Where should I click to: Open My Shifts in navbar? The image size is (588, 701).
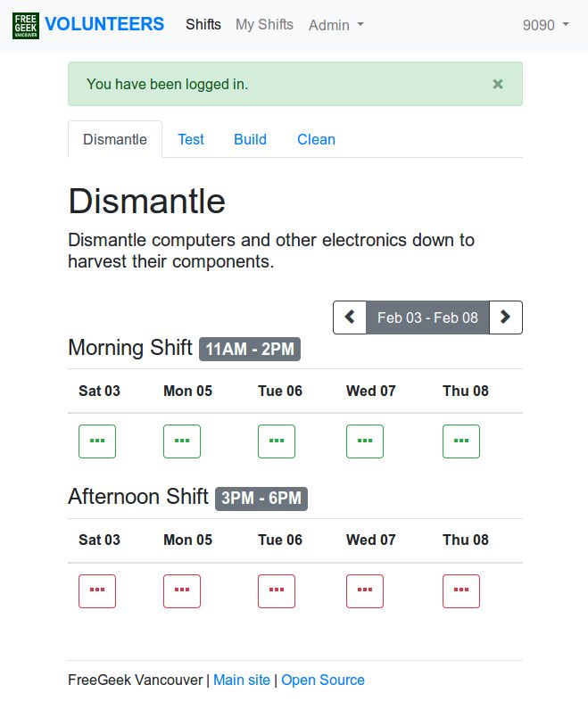(x=264, y=25)
